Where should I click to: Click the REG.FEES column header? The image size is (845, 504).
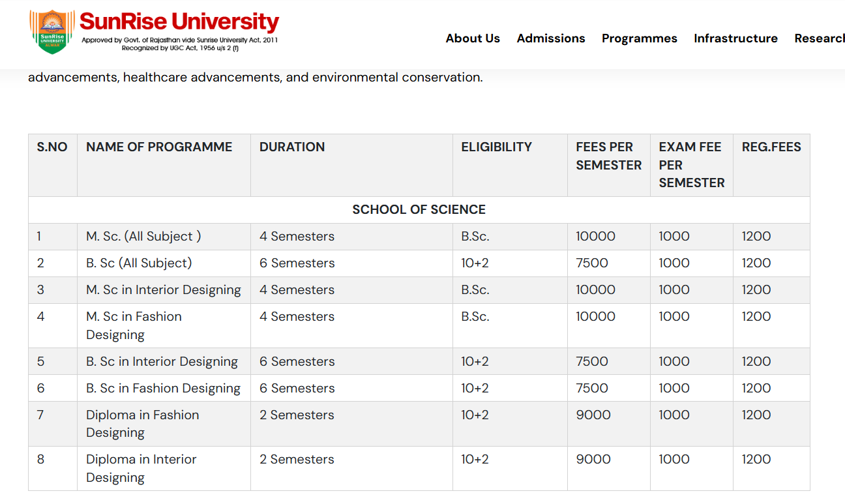(x=771, y=147)
